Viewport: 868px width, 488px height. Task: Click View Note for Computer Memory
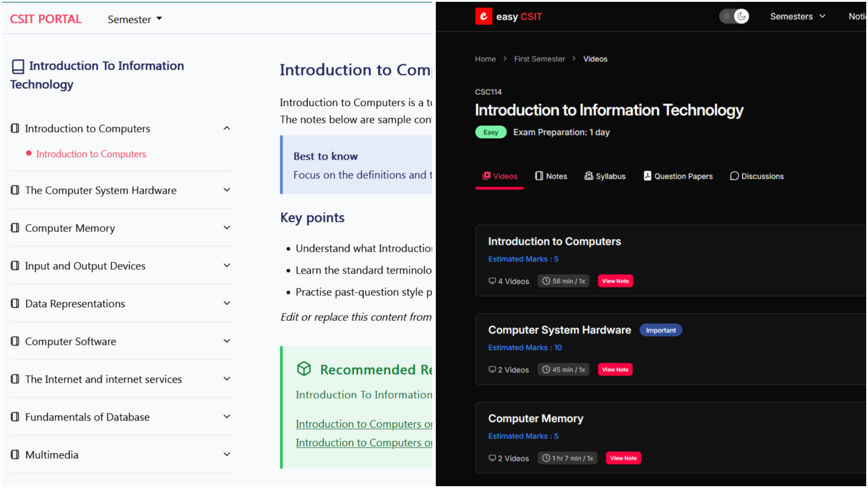click(623, 458)
